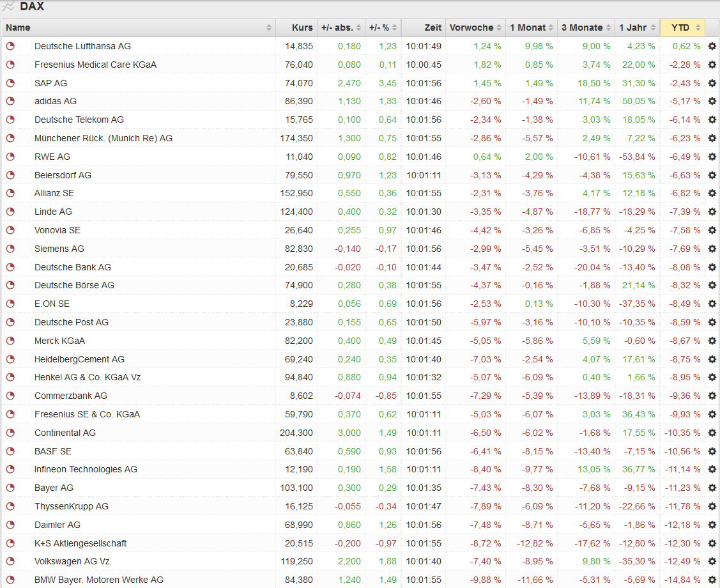Click the Vorwoche value -9,88 % for BMW
Image resolution: width=720 pixels, height=588 pixels.
(486, 580)
